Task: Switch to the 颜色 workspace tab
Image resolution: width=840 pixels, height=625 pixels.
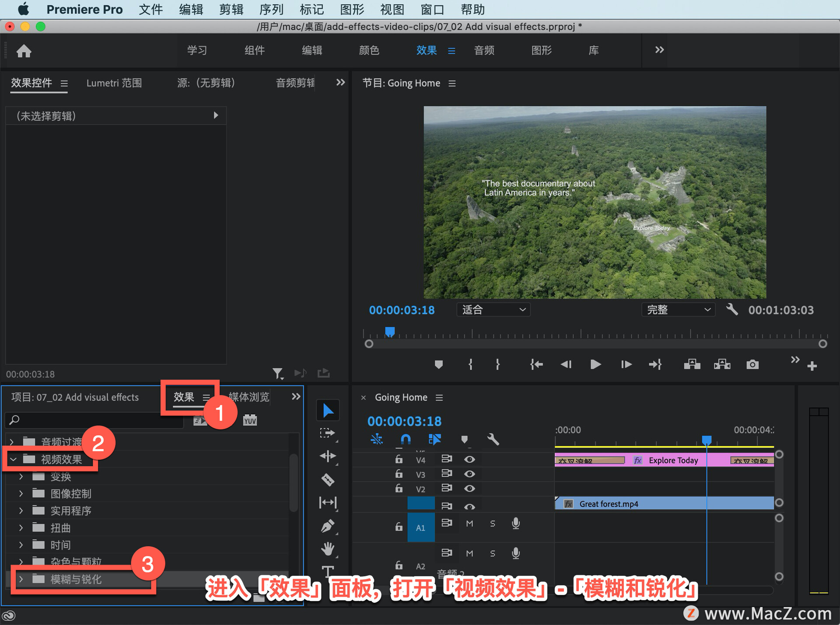Action: pyautogui.click(x=369, y=50)
